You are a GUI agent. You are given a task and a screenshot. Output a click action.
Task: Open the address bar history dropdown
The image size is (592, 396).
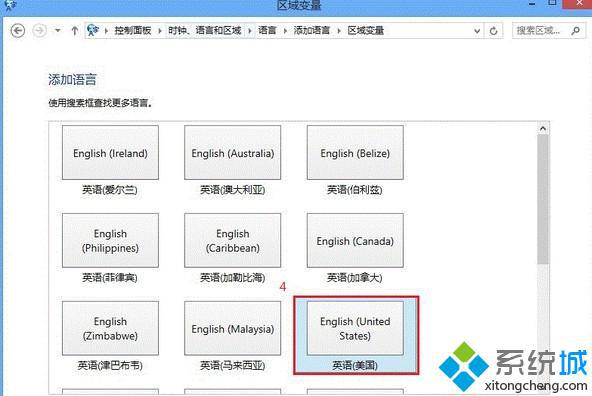477,31
